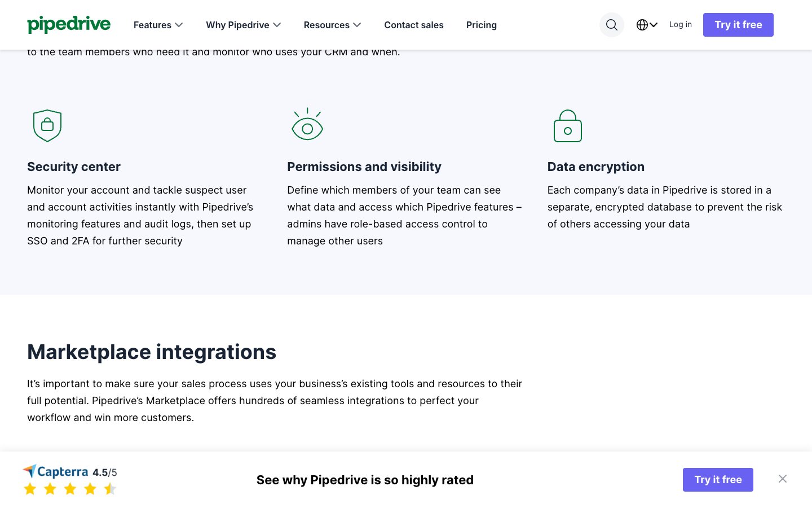The width and height of the screenshot is (812, 508).
Task: Expand the Why Pipedrive dropdown
Action: click(x=243, y=25)
